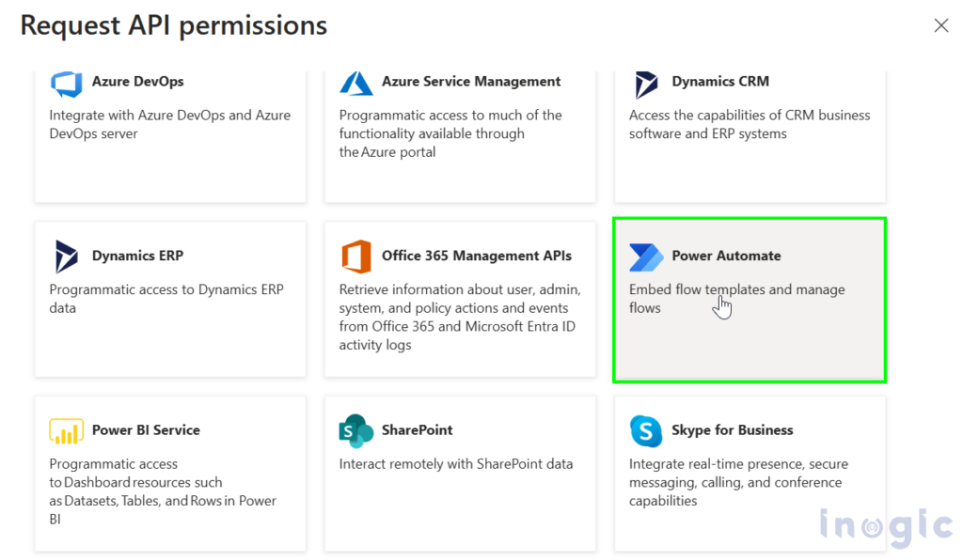This screenshot has height=560, width=963.
Task: Click the Power Automate title
Action: [727, 256]
